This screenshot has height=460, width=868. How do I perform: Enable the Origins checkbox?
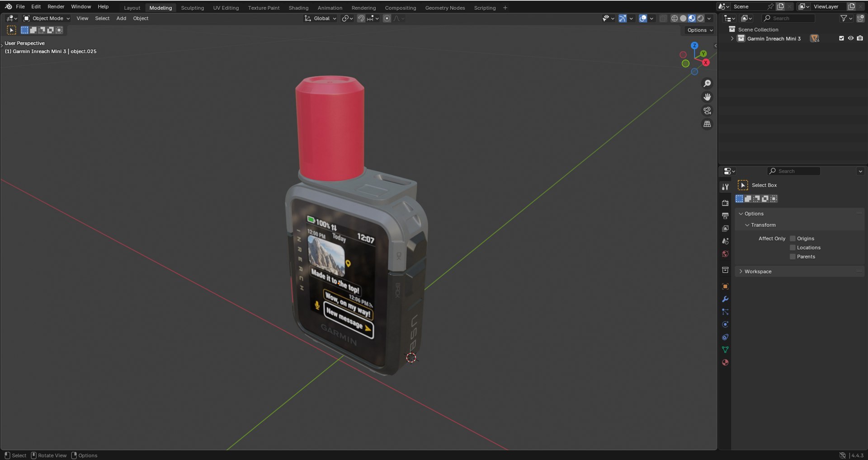(793, 239)
